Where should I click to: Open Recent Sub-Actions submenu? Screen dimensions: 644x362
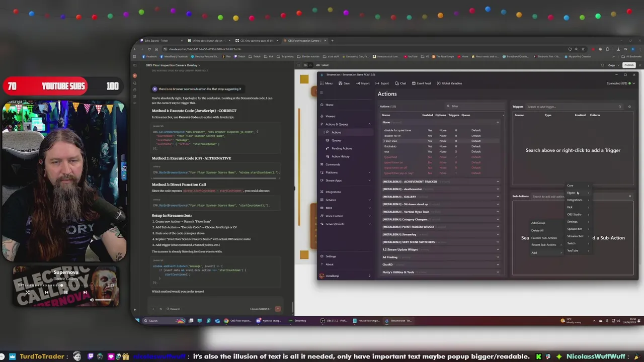pos(546,245)
